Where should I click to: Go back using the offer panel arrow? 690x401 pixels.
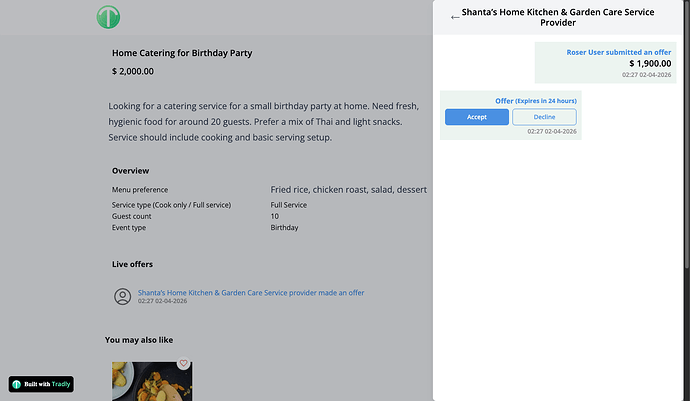tap(456, 17)
